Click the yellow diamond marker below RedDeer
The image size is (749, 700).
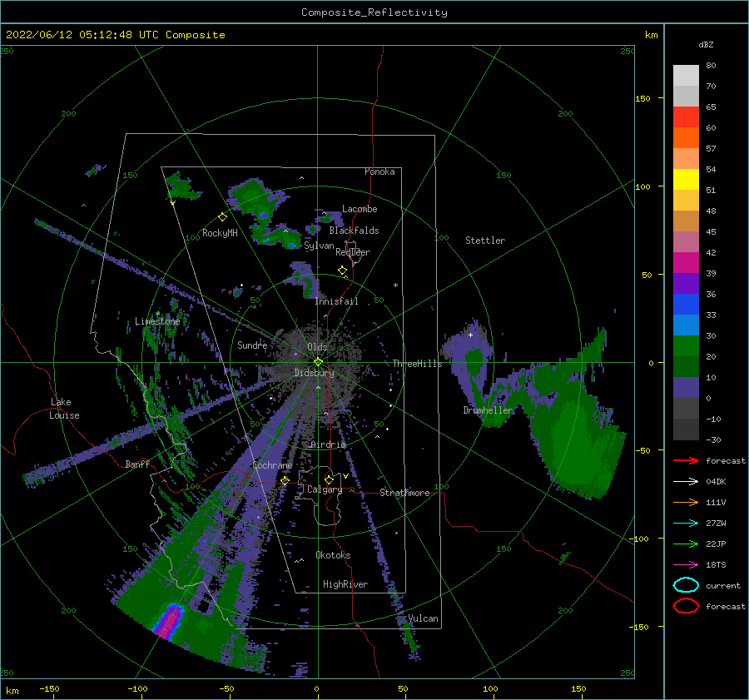click(x=343, y=271)
